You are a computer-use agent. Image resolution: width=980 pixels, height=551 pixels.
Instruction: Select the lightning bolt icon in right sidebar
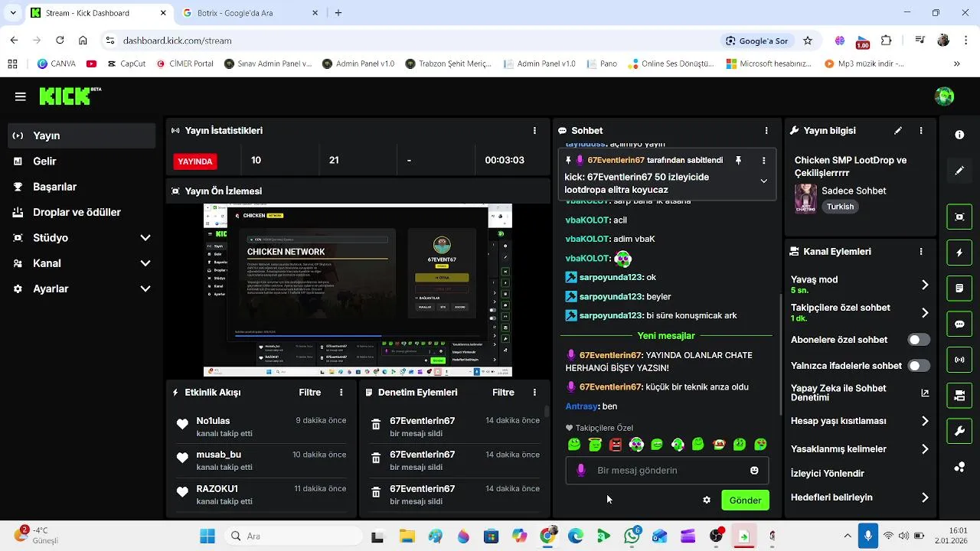click(959, 253)
